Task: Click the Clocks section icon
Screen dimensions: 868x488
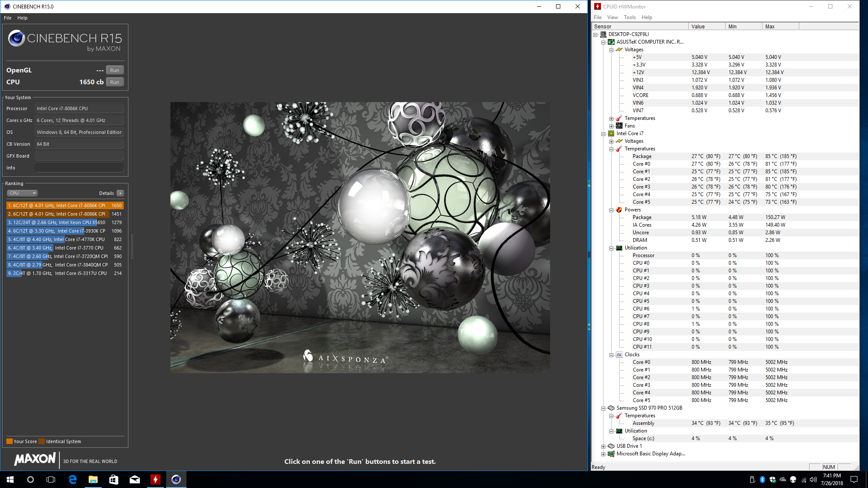Action: 619,355
